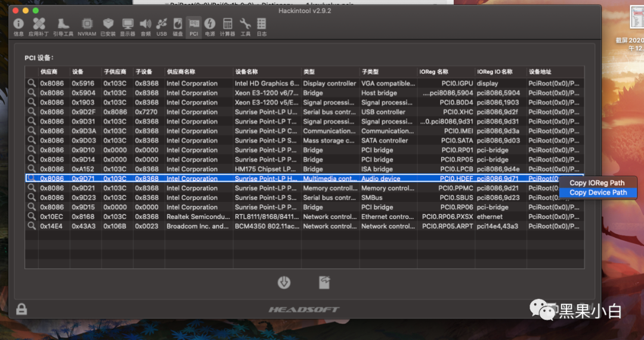
Task: Open the 电源 (Power) toolbar section
Action: [x=209, y=27]
